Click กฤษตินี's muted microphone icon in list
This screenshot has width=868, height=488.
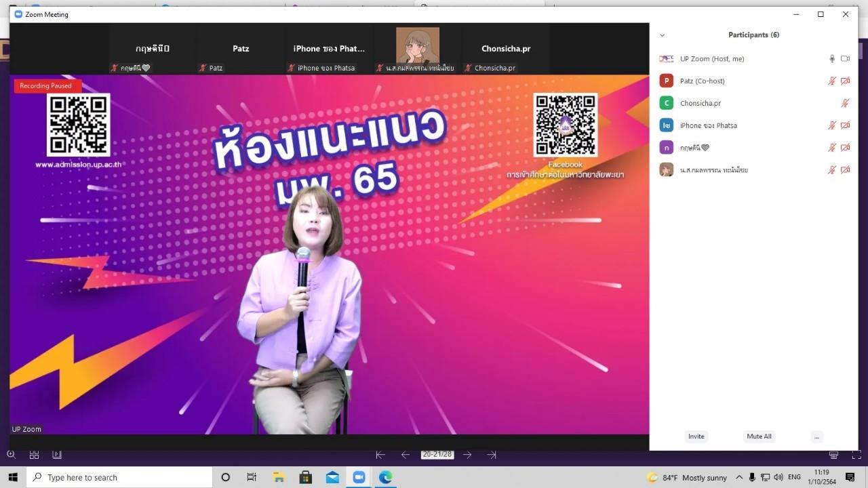(832, 148)
